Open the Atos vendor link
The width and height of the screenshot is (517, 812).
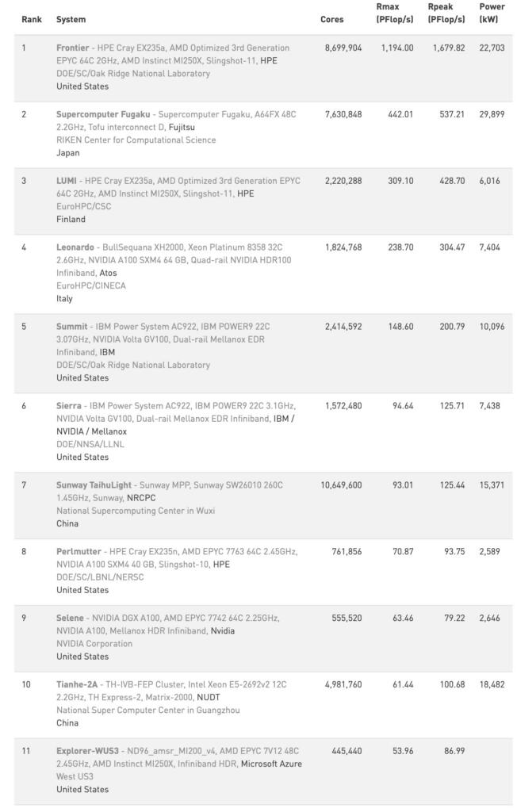(x=108, y=273)
